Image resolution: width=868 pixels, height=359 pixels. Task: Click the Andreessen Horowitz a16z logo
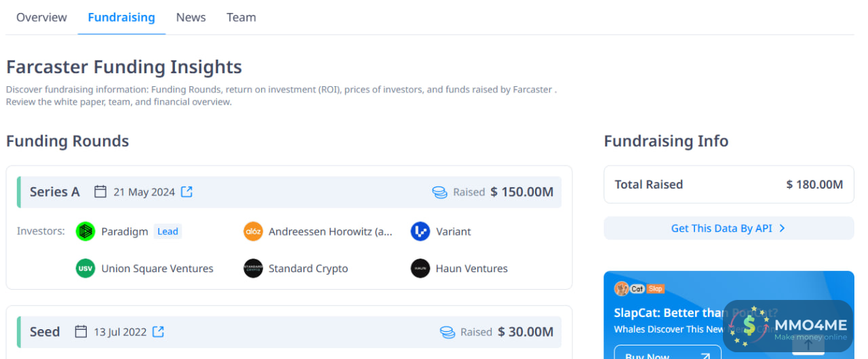click(253, 231)
